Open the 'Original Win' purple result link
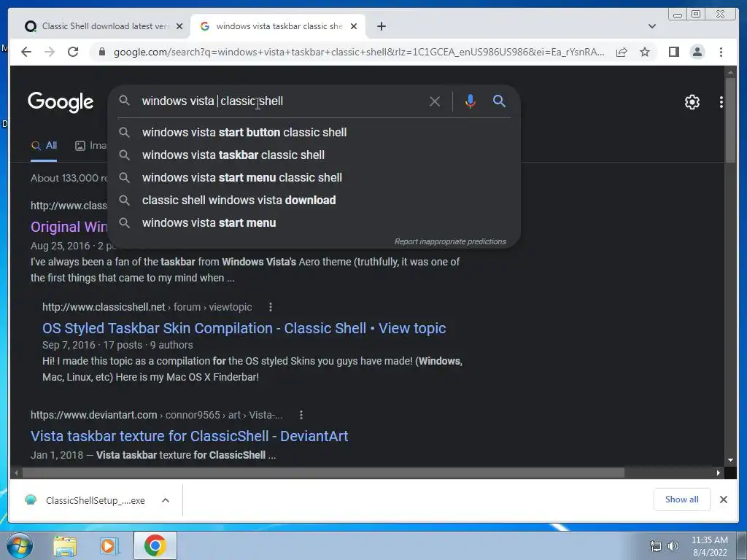This screenshot has width=747, height=560. 69,227
